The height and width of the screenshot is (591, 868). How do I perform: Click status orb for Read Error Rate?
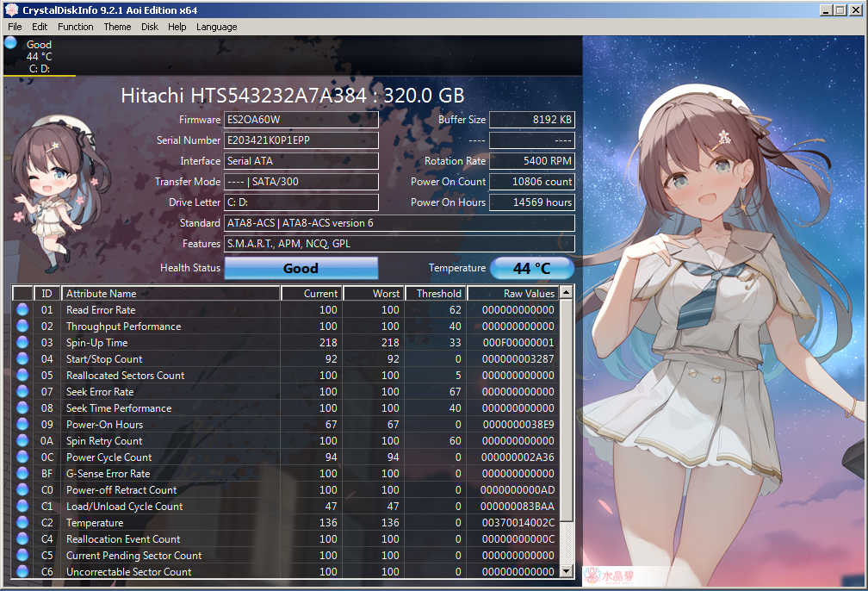pyautogui.click(x=22, y=309)
